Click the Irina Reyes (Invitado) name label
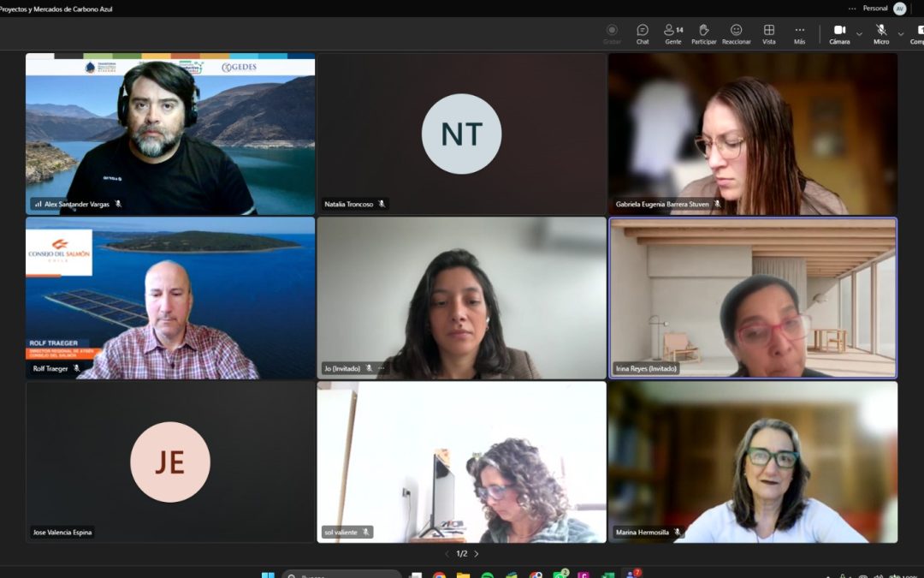 646,368
